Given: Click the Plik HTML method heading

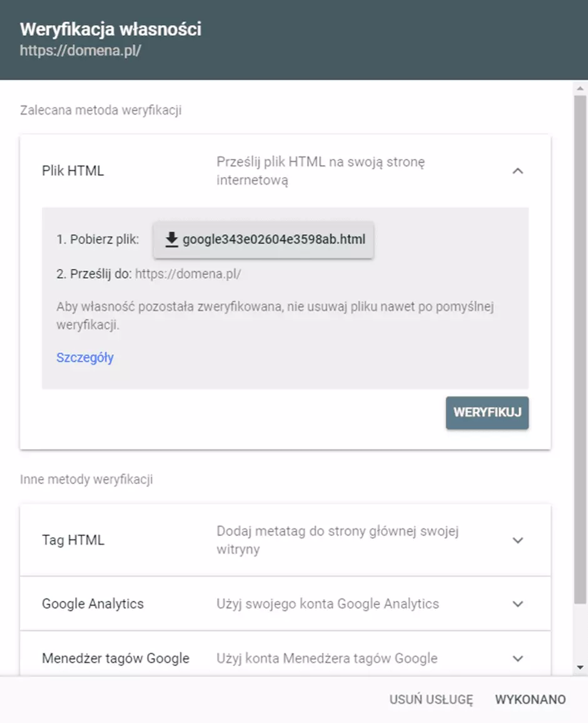Looking at the screenshot, I should click(73, 171).
